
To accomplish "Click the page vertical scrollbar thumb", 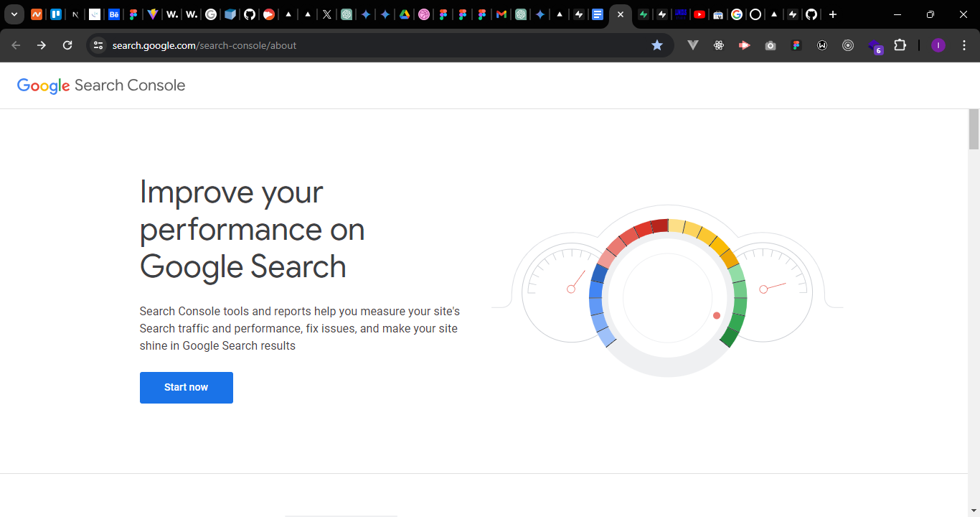I will [x=974, y=129].
